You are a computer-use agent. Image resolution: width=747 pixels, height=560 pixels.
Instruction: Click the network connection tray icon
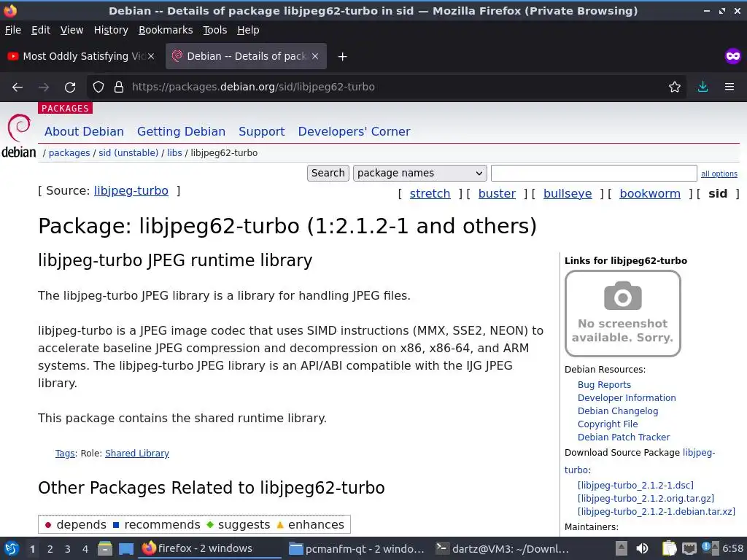[689, 548]
